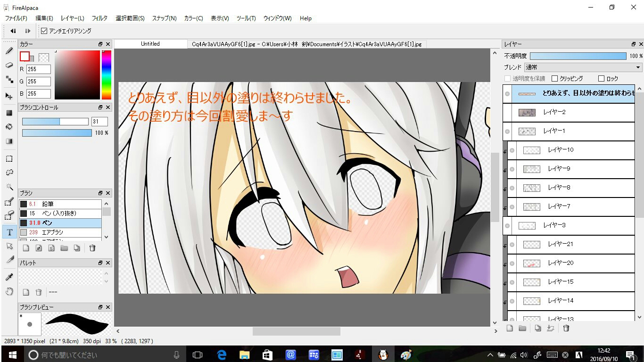Open the ブレンド mode dropdown

click(583, 67)
